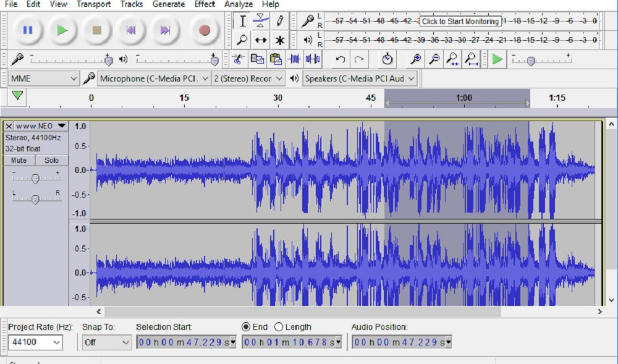
Task: Click the Zoom In magnifier
Action: [415, 59]
